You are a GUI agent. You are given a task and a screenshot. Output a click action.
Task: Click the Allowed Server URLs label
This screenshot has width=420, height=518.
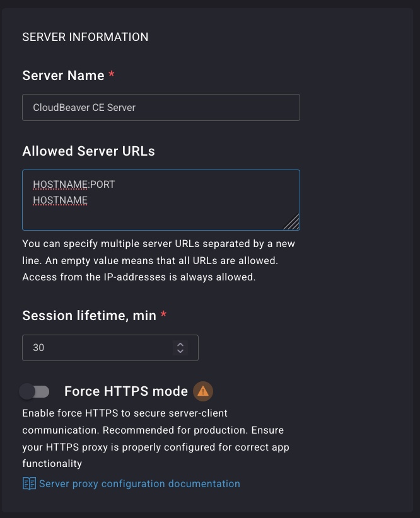pos(88,151)
